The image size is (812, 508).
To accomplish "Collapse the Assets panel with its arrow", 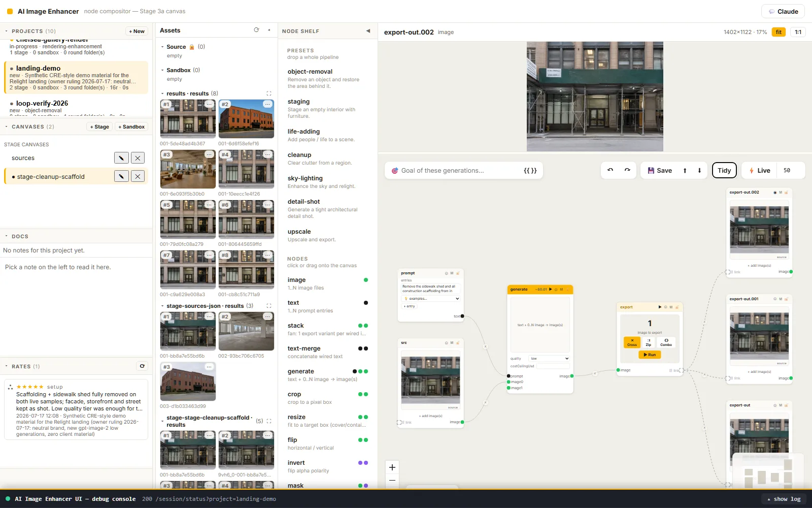I will 269,30.
